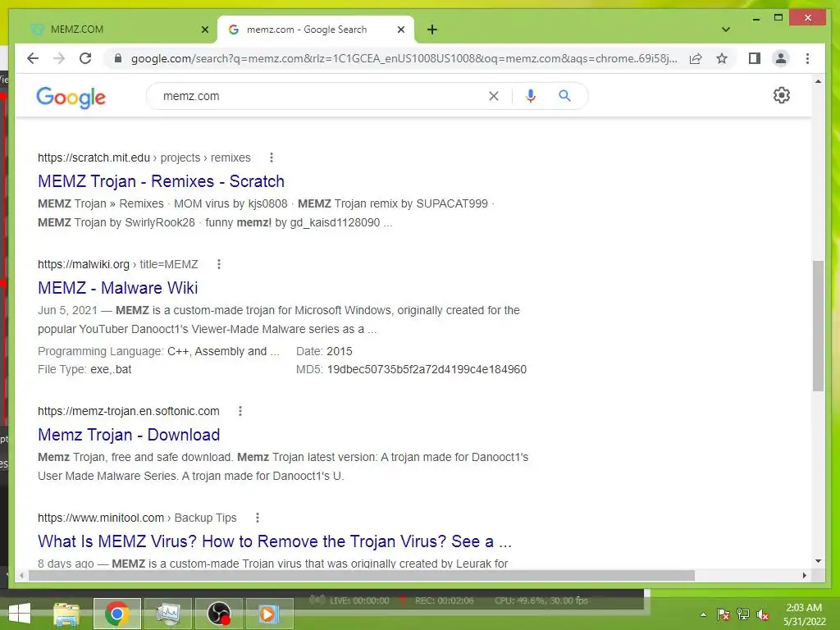Open more options for malwiki.org result
Screen dimensions: 840x630
[x=218, y=264]
